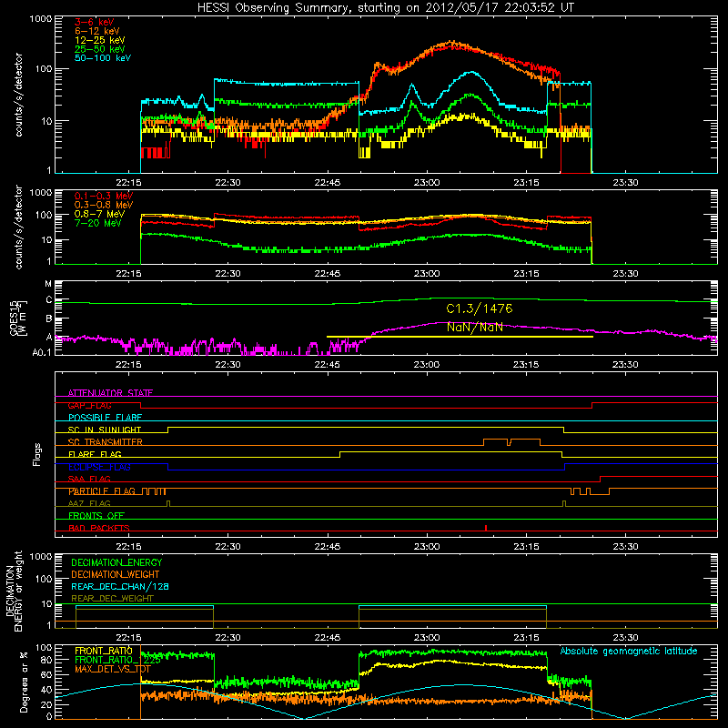Select the BAD_PACKETS flag label
728x728 pixels.
[x=99, y=528]
